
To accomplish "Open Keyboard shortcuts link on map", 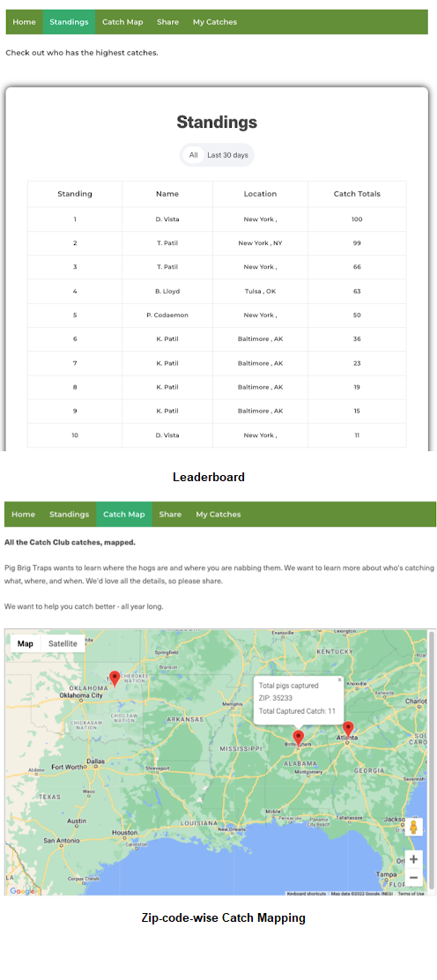I will tap(307, 894).
